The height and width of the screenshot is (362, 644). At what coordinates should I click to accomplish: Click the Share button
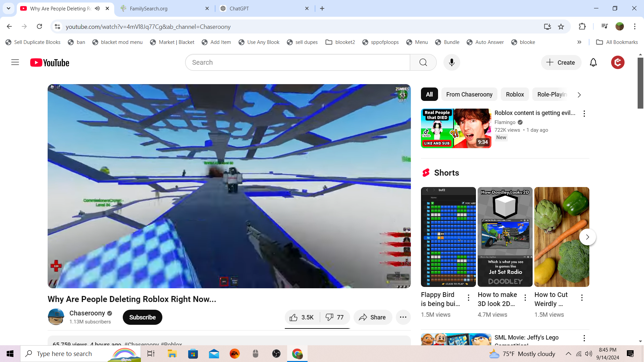pyautogui.click(x=372, y=317)
